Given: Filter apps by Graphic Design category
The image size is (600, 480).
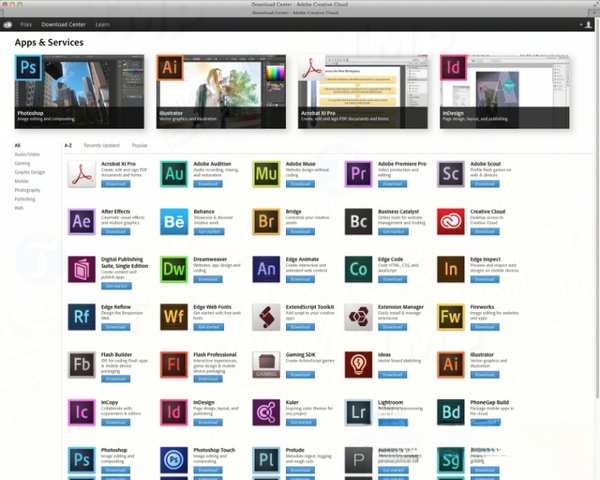Looking at the screenshot, I should [x=29, y=172].
